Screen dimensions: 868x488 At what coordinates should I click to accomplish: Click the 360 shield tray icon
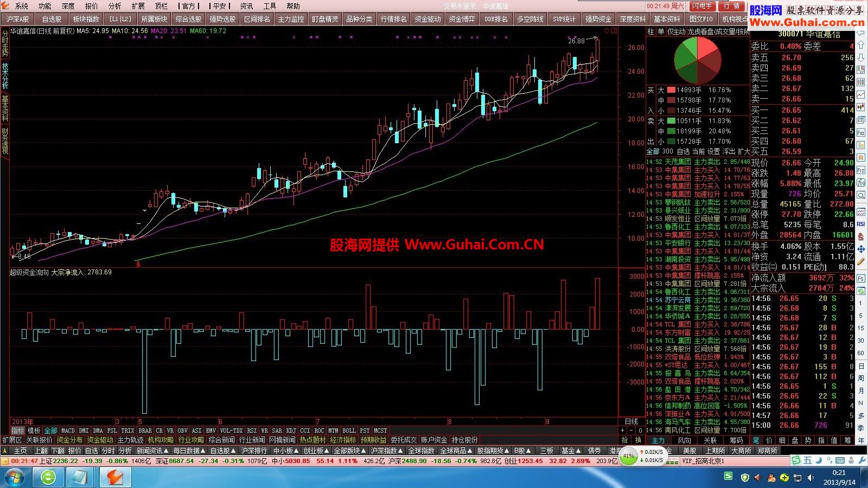click(745, 478)
